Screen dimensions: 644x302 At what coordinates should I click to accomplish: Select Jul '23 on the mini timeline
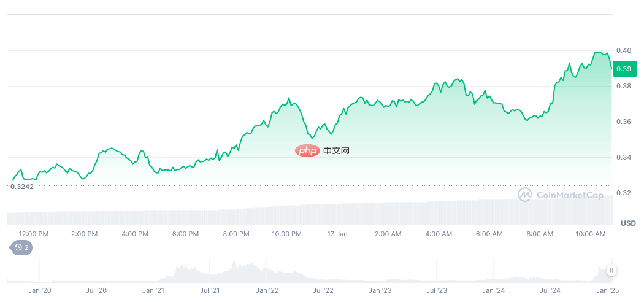tap(436, 289)
